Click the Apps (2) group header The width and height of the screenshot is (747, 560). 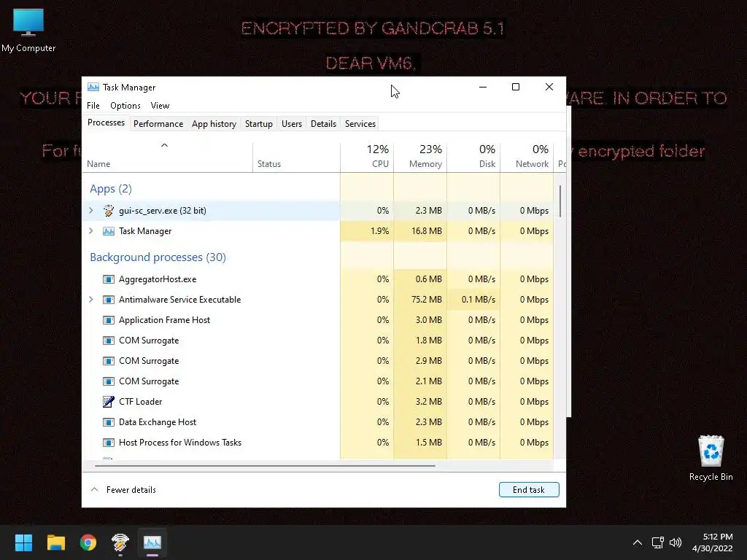[111, 189]
